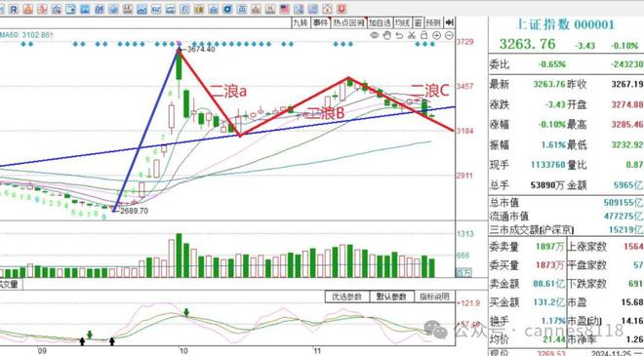Select the 优选参数 tab
The width and height of the screenshot is (644, 356).
click(347, 297)
